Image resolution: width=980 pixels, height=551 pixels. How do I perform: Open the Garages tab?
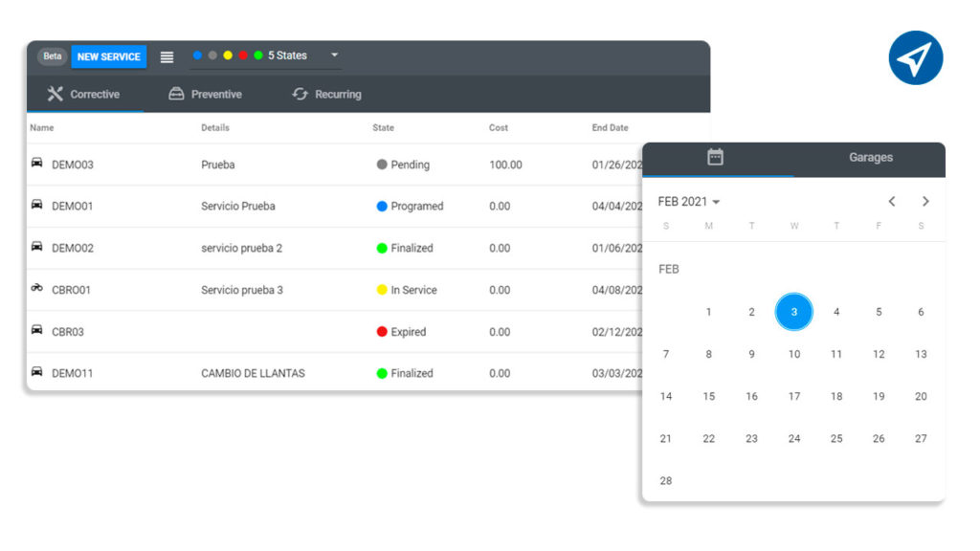coord(870,158)
